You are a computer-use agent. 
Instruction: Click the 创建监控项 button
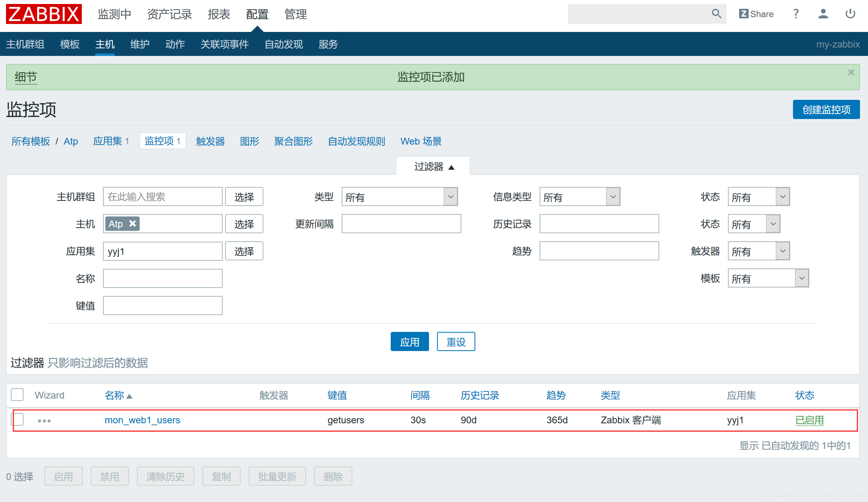826,109
